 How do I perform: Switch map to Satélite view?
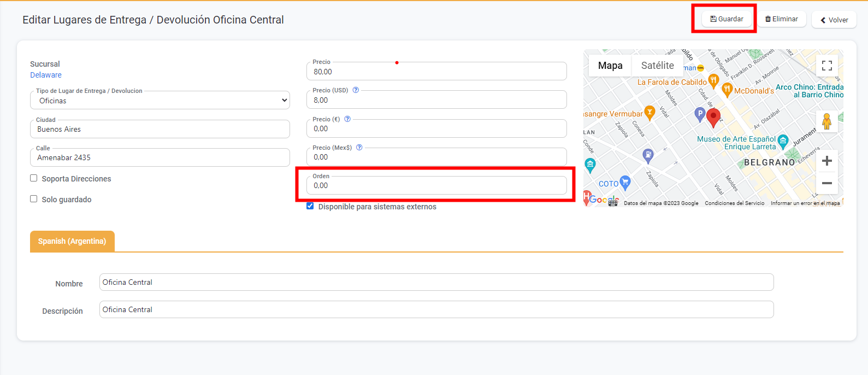(657, 66)
